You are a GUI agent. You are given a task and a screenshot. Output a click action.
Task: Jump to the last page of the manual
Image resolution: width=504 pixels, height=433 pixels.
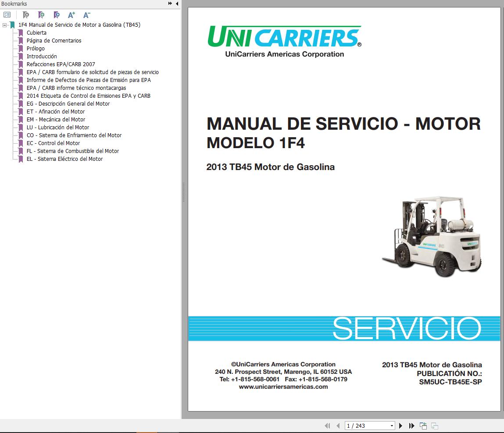tap(411, 425)
